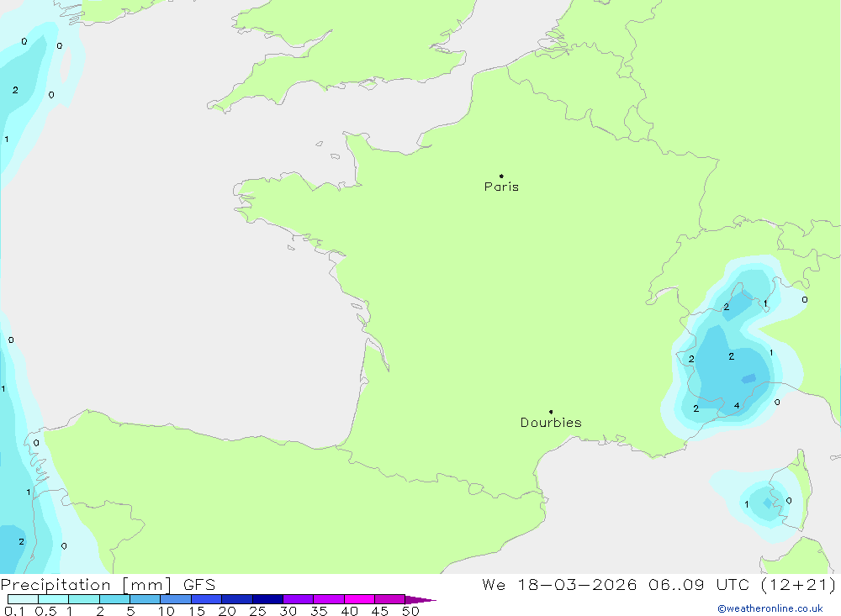This screenshot has height=616, width=841.
Task: Pick the 25–30 mm legend swatch
Action: (x=267, y=599)
